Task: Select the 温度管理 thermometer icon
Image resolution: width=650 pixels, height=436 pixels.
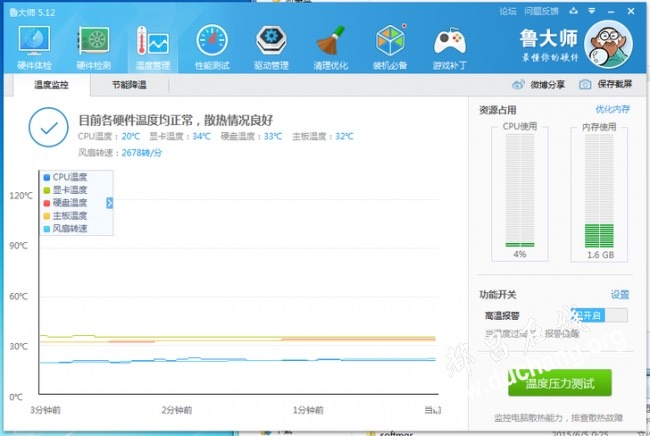Action: point(153,47)
